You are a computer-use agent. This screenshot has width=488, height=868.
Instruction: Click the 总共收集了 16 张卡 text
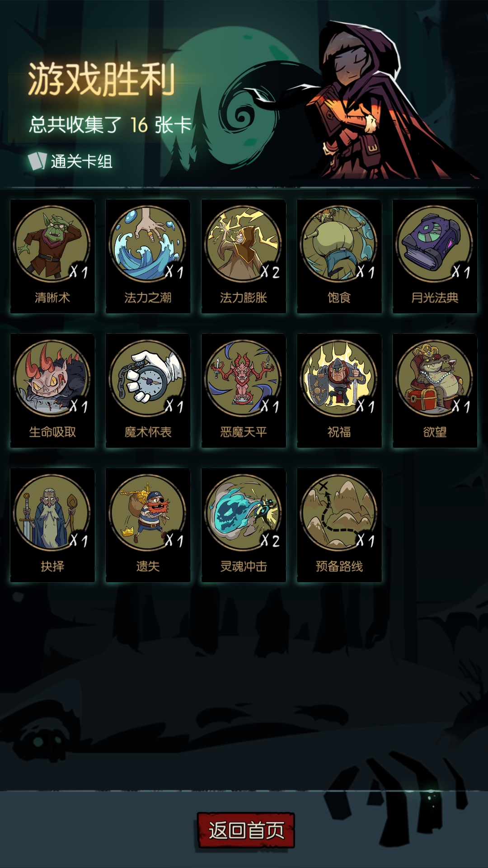coord(111,125)
